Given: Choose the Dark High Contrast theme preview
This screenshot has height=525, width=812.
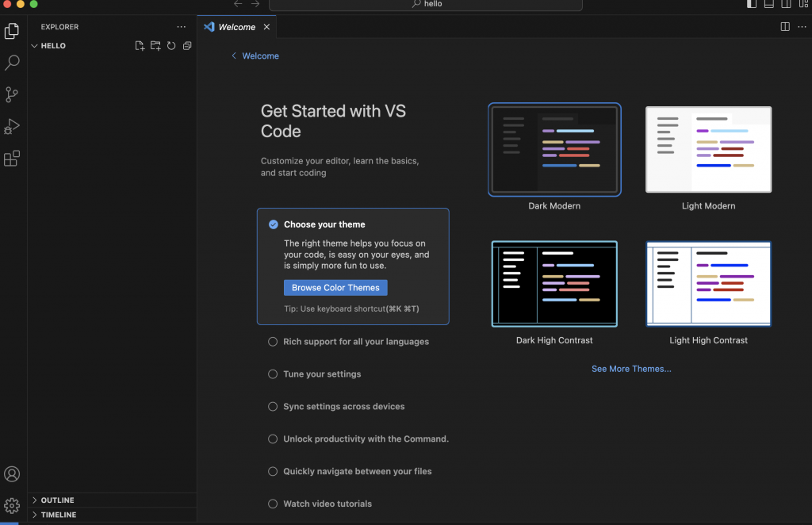Looking at the screenshot, I should (x=554, y=284).
